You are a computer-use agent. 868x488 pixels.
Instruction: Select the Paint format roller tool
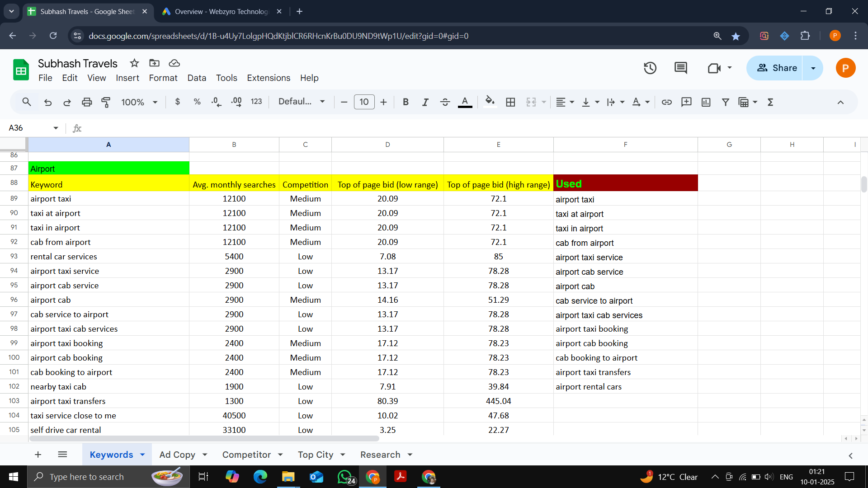tap(106, 102)
